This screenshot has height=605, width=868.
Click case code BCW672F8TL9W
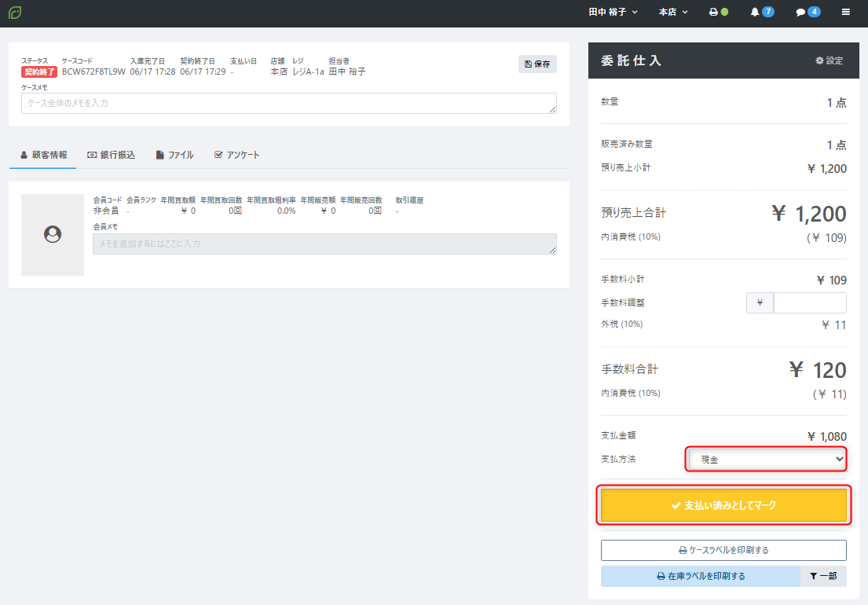(x=93, y=72)
